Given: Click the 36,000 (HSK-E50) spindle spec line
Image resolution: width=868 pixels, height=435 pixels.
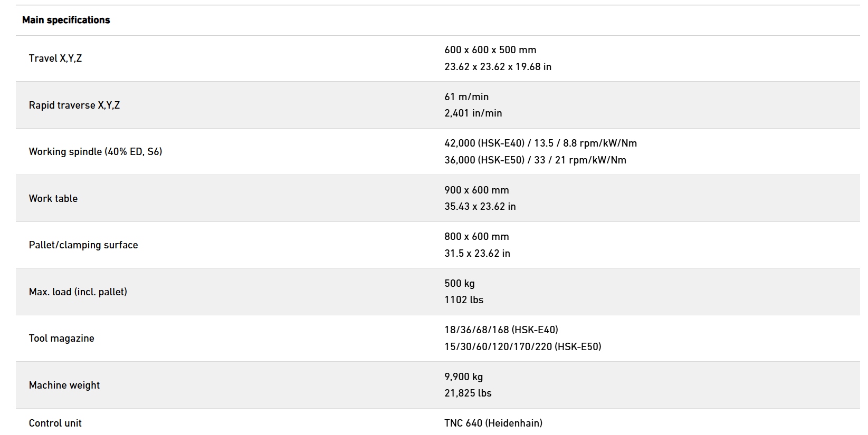Looking at the screenshot, I should click(535, 160).
